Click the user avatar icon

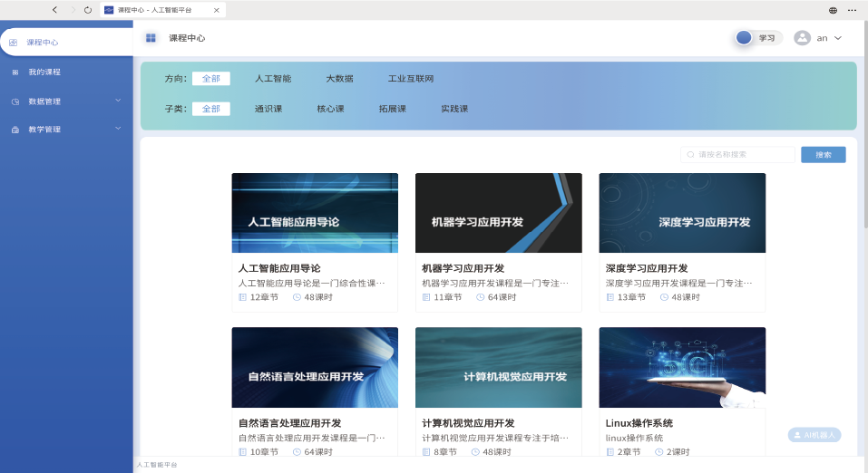(802, 38)
